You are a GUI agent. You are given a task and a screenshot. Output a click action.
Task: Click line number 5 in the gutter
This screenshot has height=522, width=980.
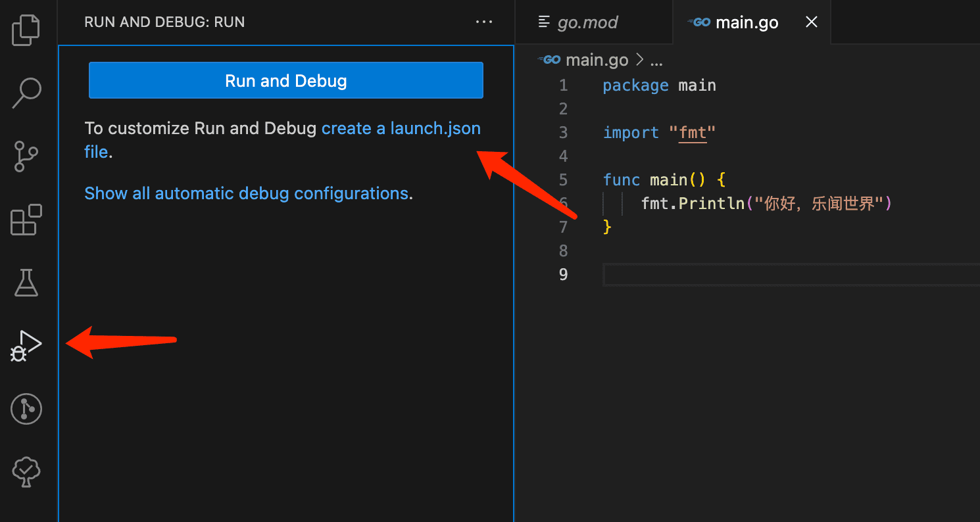(x=563, y=179)
